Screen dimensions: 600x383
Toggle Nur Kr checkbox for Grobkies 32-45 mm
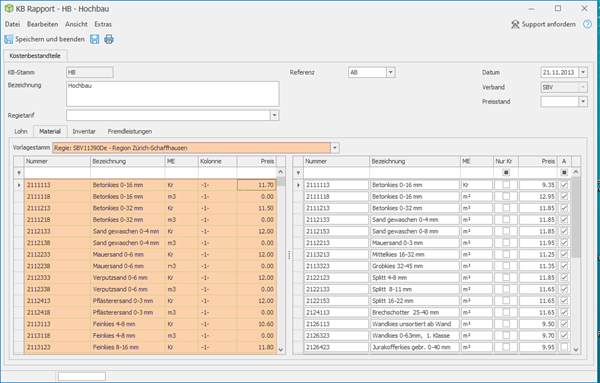pos(506,266)
